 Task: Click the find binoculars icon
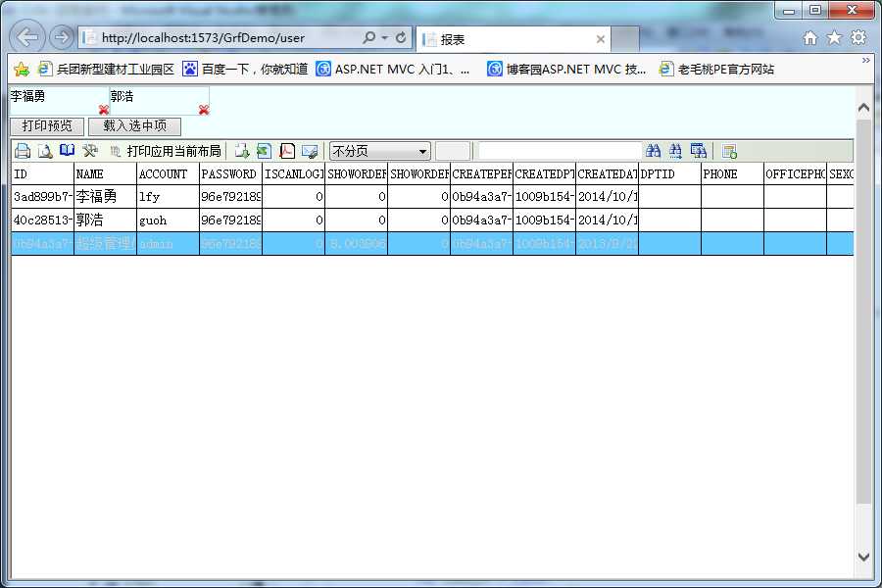653,150
